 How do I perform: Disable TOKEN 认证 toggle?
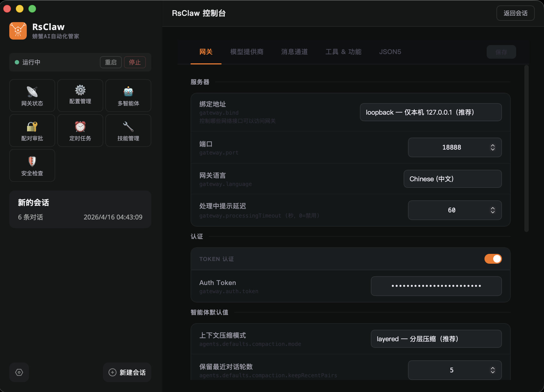493,259
